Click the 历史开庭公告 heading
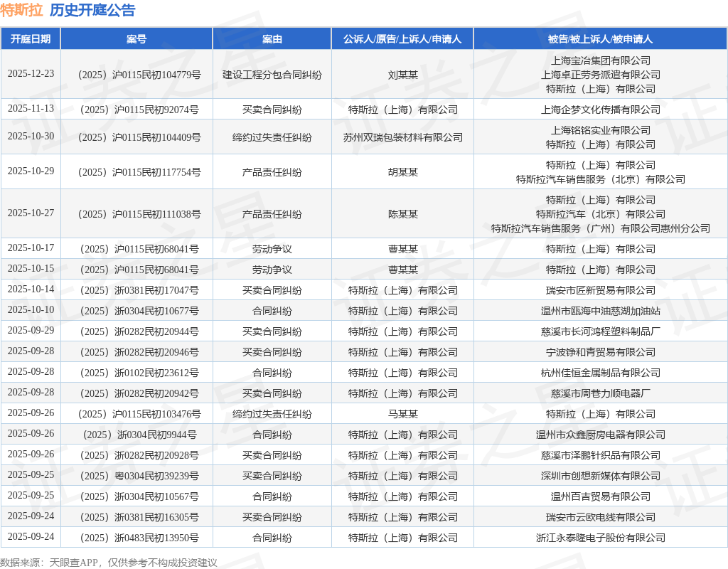Image resolution: width=728 pixels, height=569 pixels. click(x=92, y=10)
